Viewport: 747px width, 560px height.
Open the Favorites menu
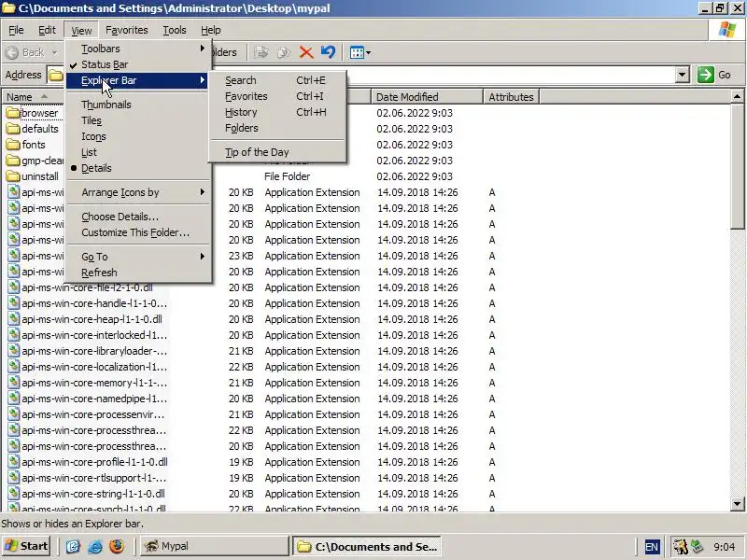coord(127,30)
